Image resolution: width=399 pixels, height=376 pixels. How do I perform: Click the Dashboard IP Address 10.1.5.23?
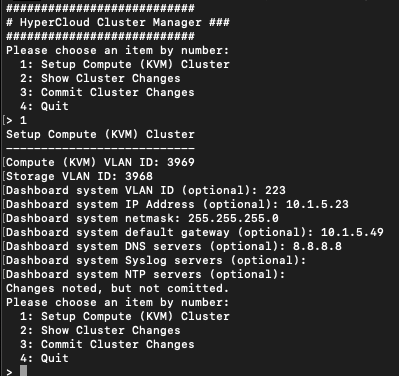(317, 204)
